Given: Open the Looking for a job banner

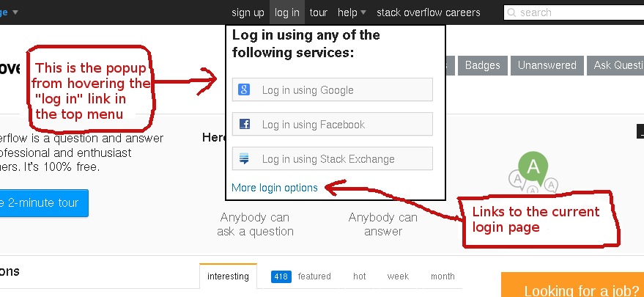Looking at the screenshot, I should [572, 285].
